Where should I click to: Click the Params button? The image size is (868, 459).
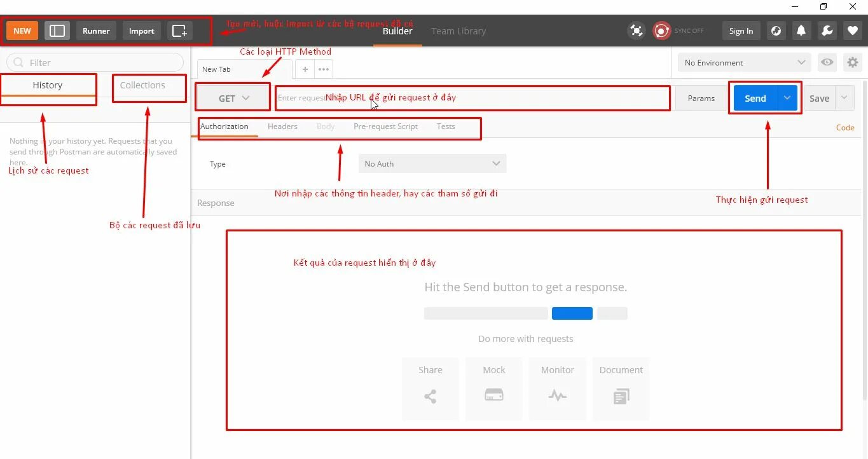click(x=701, y=99)
